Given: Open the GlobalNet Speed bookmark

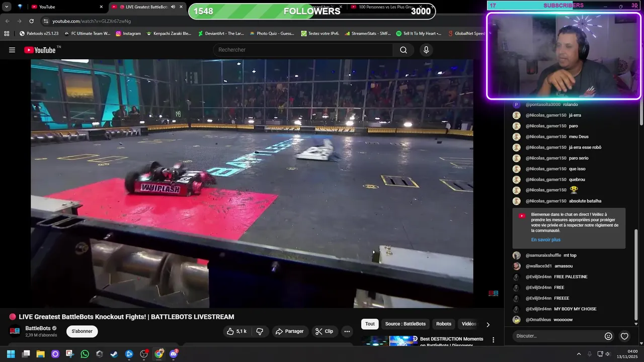Looking at the screenshot, I should (x=466, y=33).
